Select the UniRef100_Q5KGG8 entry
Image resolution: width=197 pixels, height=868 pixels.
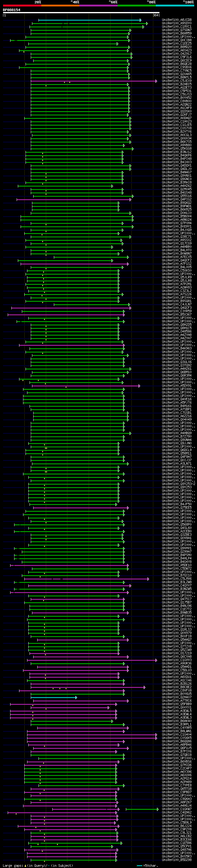point(177,149)
